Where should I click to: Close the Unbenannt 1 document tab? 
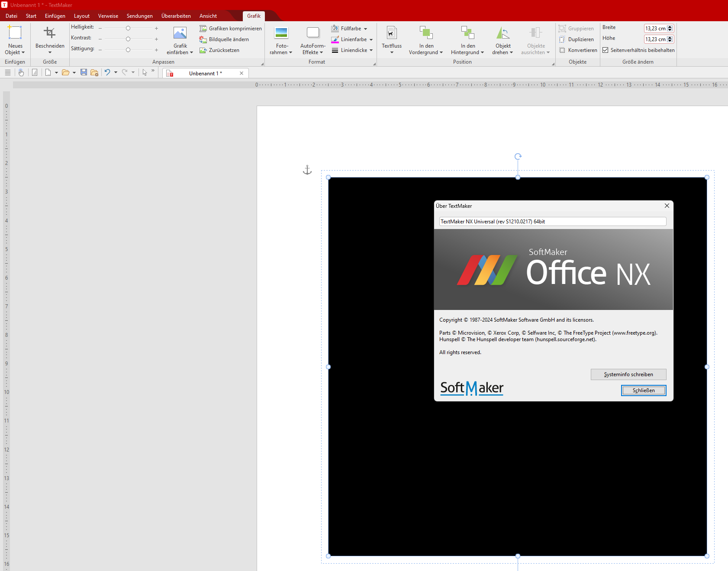242,73
